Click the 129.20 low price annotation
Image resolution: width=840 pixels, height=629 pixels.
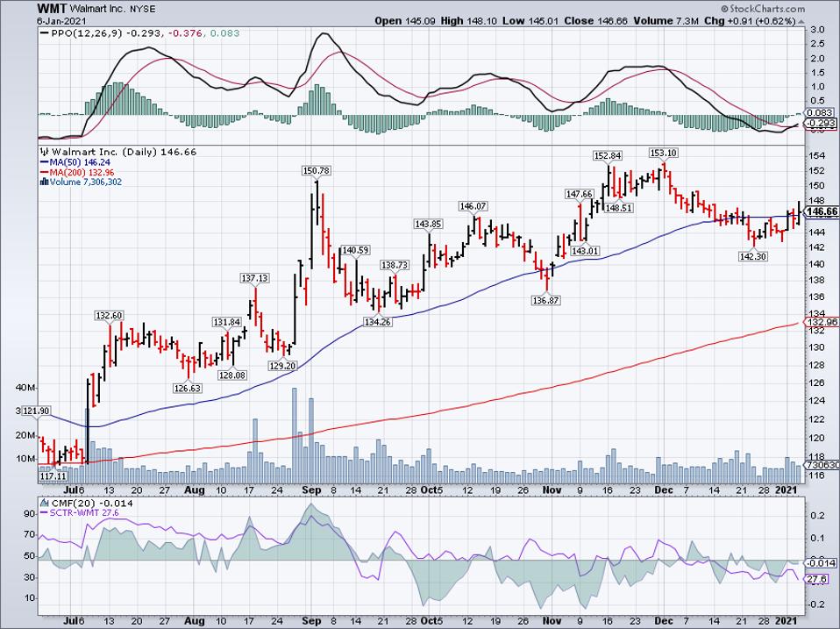tap(281, 366)
